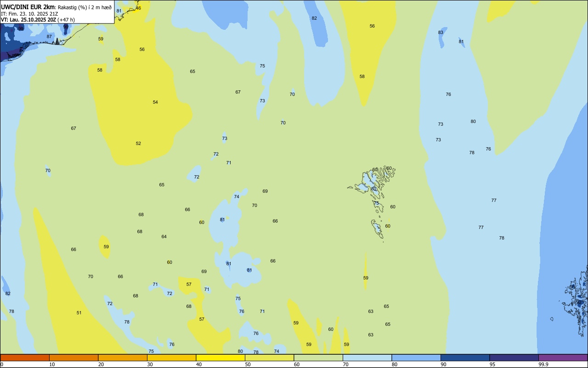This screenshot has width=588, height=368.
Task: Click the '(+47 h)' forecast offset text
Action: tap(66, 20)
